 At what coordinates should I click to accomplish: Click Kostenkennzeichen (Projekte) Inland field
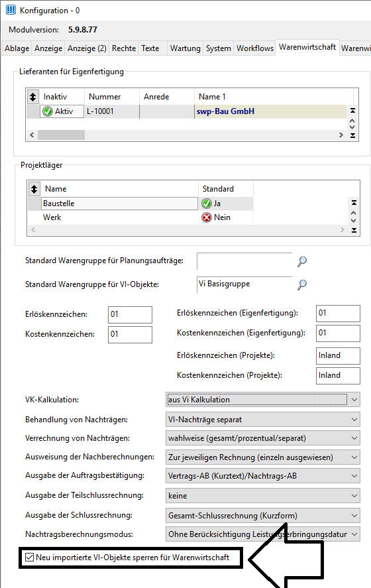pyautogui.click(x=338, y=376)
